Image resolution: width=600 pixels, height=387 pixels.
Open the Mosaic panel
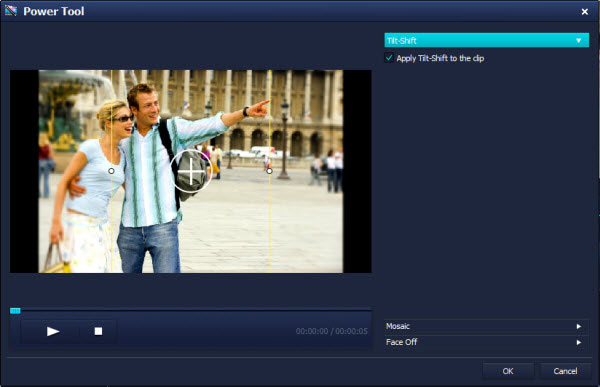(486, 326)
